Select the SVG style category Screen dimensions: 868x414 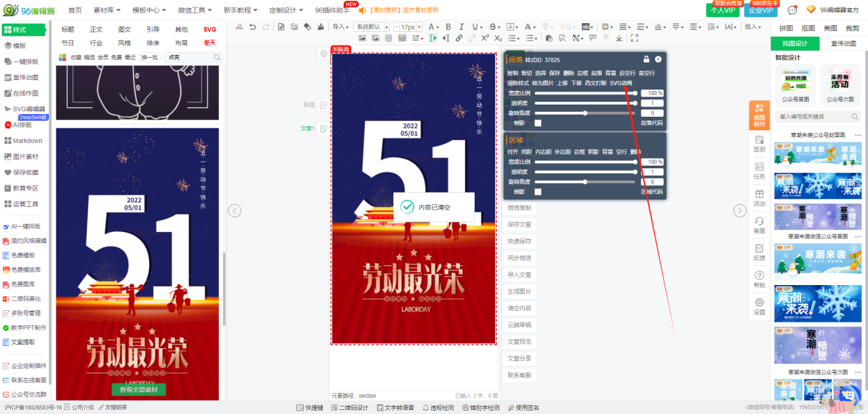point(210,29)
